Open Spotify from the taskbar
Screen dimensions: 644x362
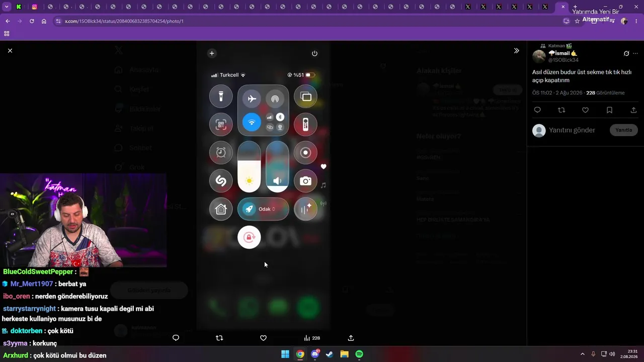[359, 354]
